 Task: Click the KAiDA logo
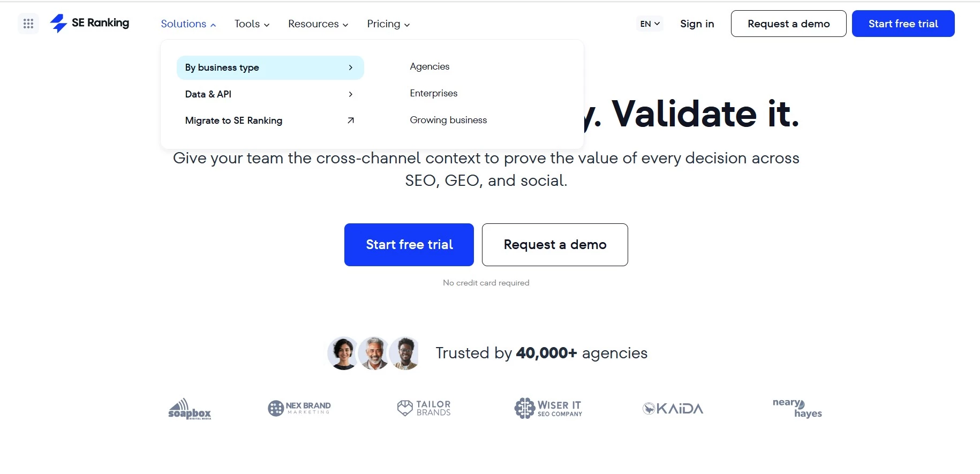click(673, 409)
